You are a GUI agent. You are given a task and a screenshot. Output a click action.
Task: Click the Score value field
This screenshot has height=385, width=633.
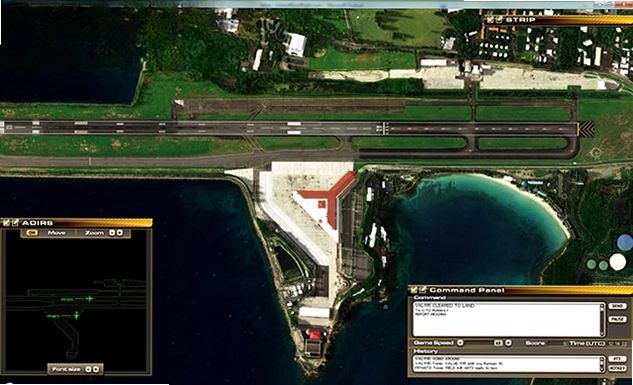point(556,343)
